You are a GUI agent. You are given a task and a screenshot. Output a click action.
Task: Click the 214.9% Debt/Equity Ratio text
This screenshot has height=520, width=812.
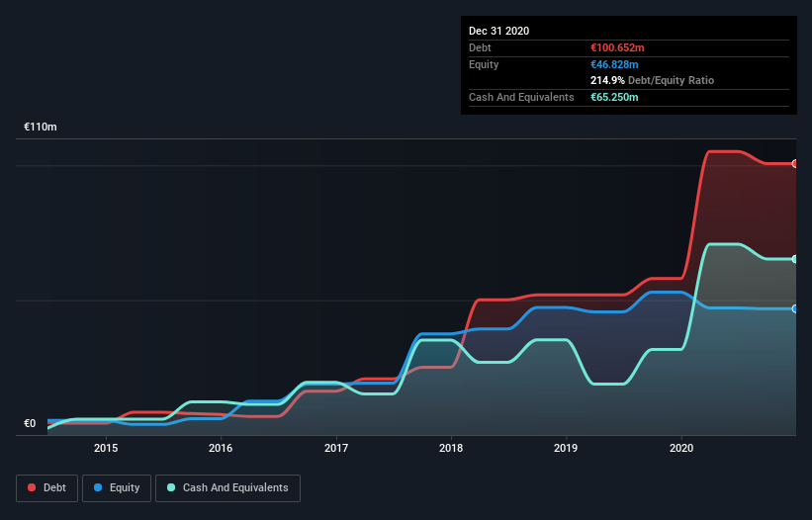(652, 81)
